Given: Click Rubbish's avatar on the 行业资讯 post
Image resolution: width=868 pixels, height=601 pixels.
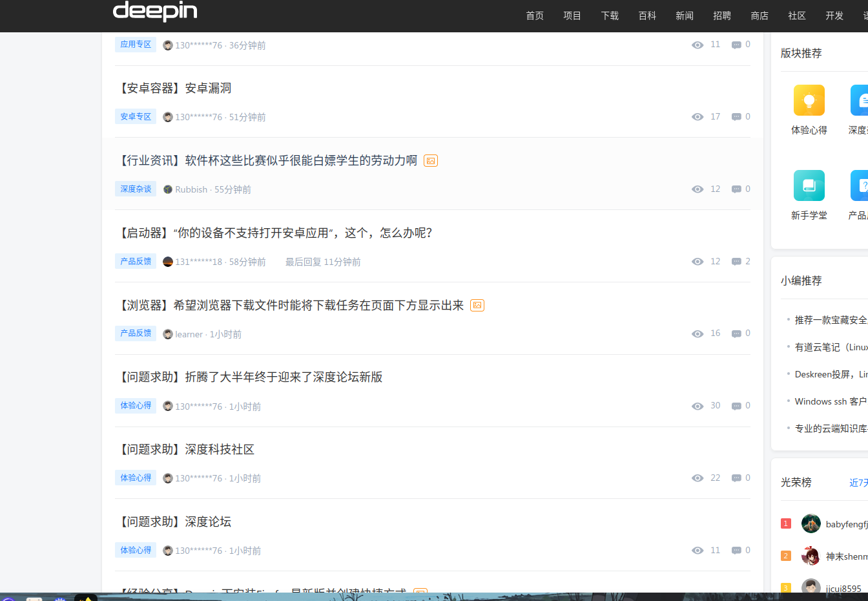Looking at the screenshot, I should point(167,189).
